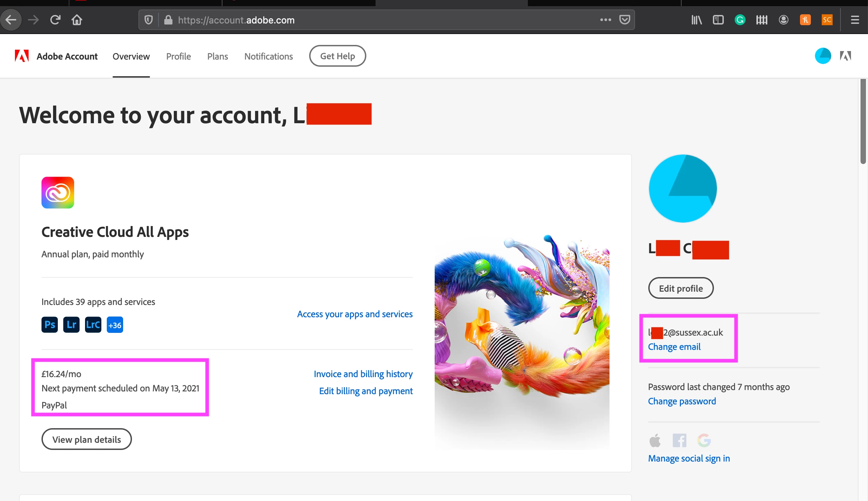Image resolution: width=868 pixels, height=501 pixels.
Task: Click the +36 more apps badge
Action: [115, 325]
